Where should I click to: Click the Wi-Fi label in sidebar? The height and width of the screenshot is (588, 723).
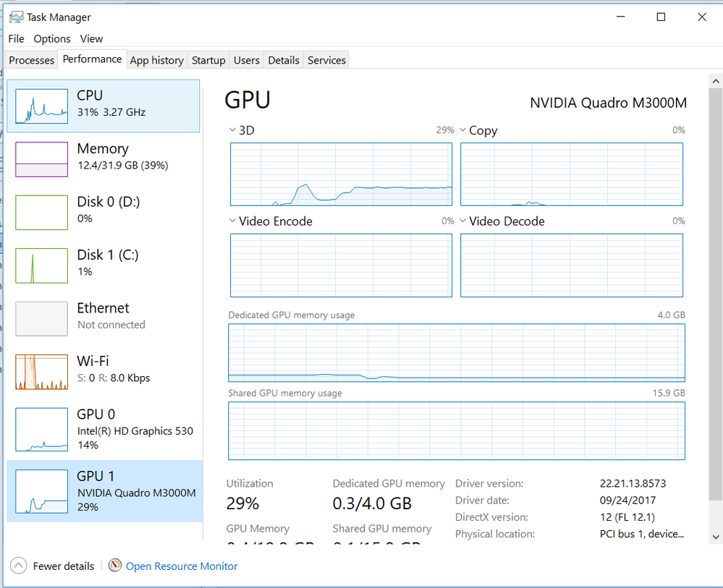click(x=93, y=361)
